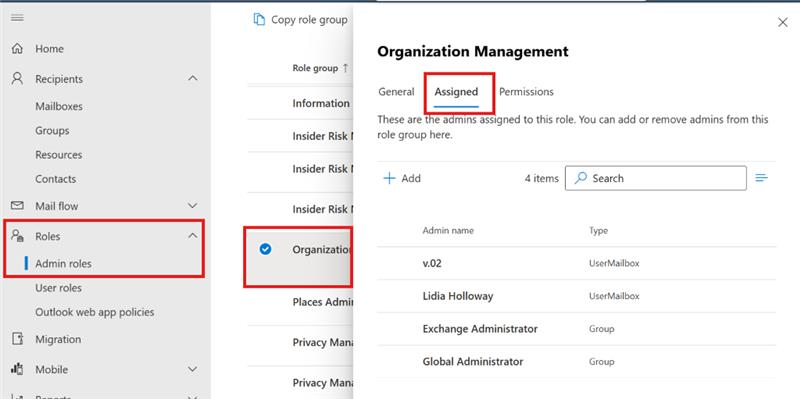Click the Home house icon

click(x=17, y=48)
